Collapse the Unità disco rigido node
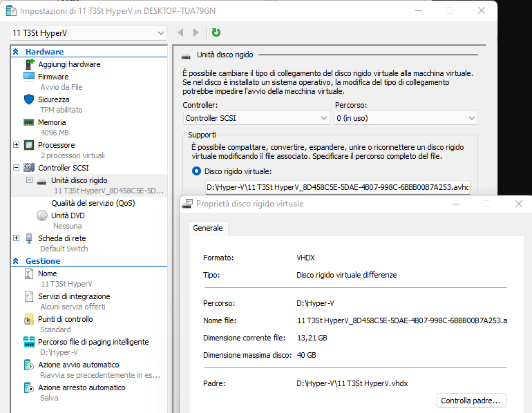 pos(30,180)
